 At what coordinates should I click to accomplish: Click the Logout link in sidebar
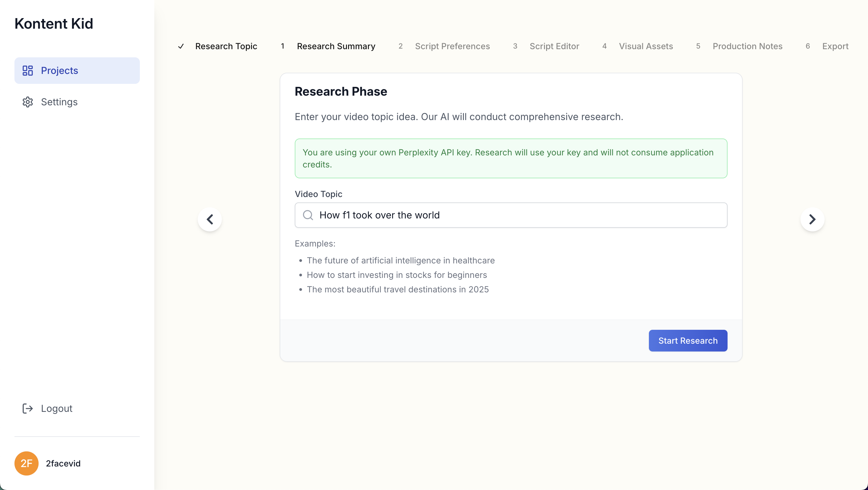pos(57,409)
